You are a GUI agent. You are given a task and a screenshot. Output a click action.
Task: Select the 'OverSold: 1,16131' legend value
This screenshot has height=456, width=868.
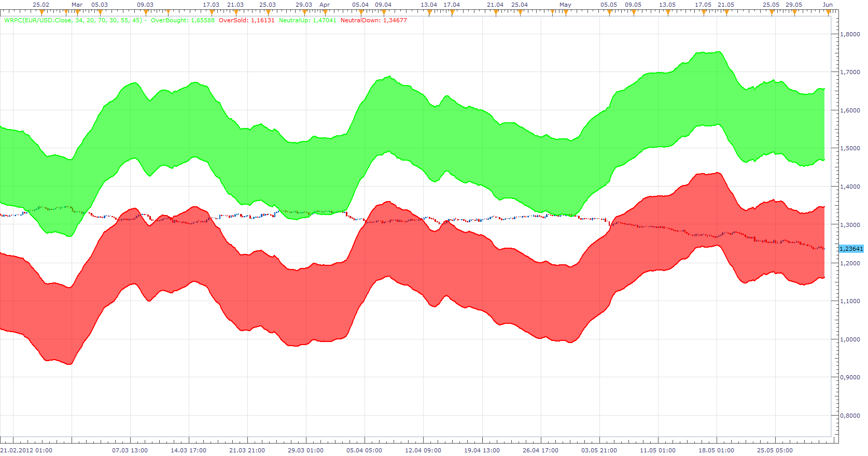[247, 21]
